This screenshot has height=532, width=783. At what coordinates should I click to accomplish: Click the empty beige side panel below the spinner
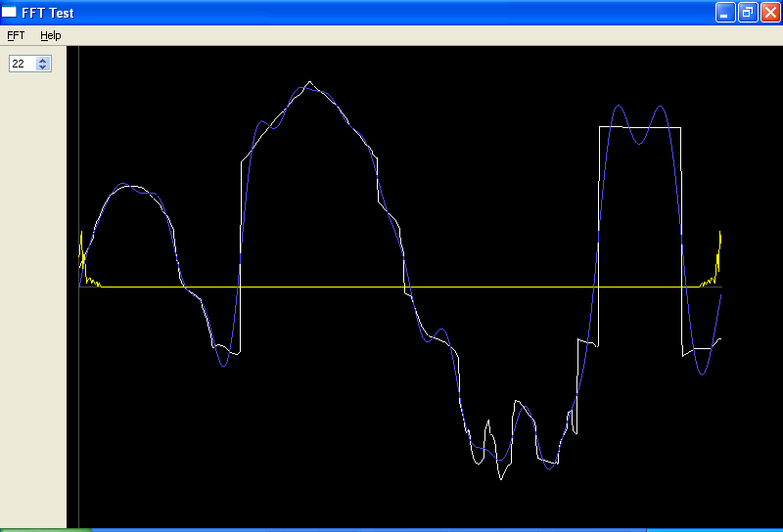(x=33, y=293)
